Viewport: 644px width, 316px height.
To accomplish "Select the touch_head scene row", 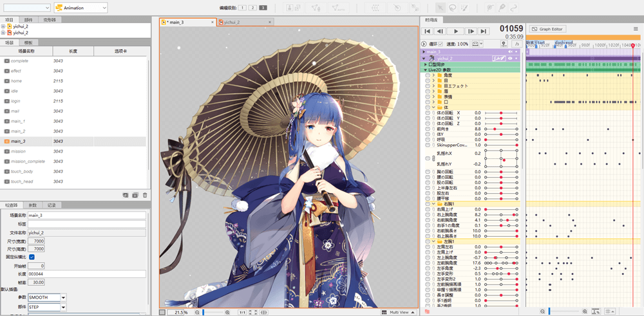I will tap(73, 181).
